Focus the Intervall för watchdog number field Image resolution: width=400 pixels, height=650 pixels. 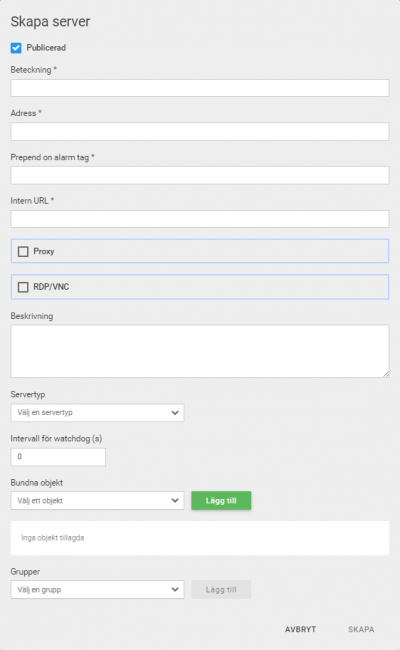(58, 457)
